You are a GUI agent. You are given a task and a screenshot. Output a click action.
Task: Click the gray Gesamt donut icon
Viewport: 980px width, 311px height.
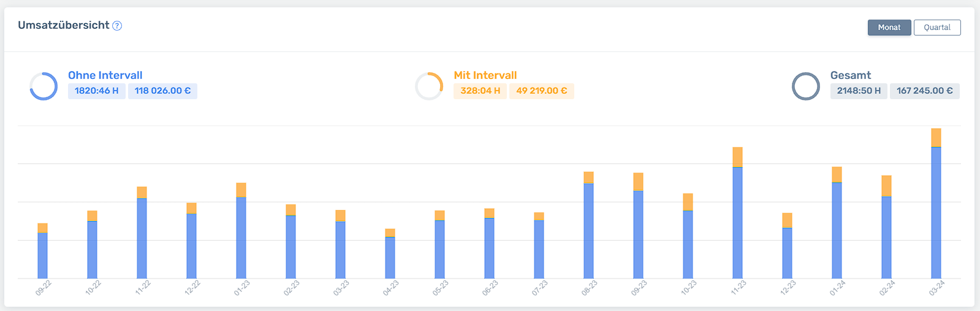(805, 86)
